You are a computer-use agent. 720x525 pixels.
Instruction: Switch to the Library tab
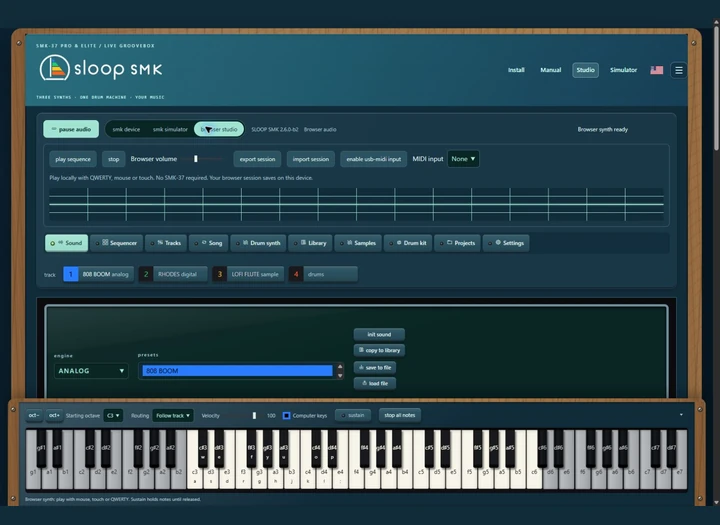tap(310, 243)
